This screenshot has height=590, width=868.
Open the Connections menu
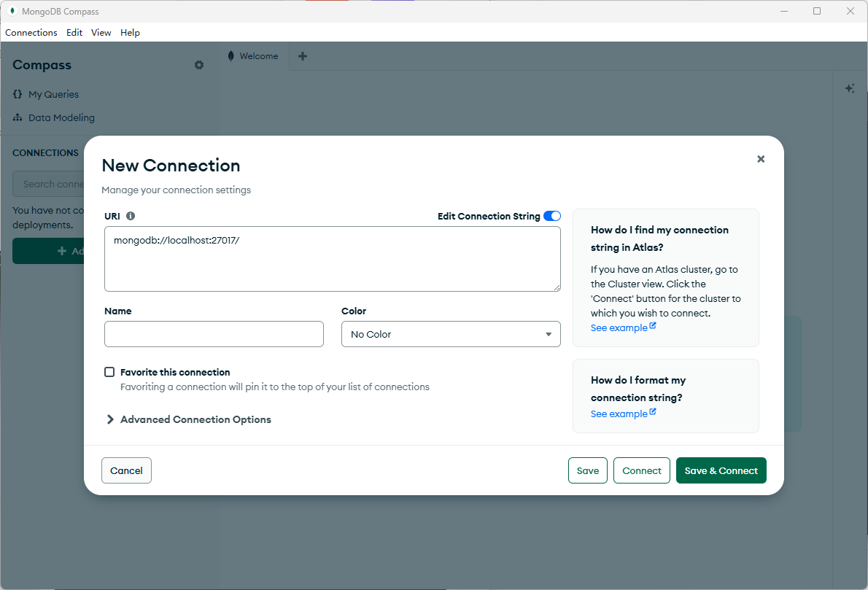tap(31, 32)
